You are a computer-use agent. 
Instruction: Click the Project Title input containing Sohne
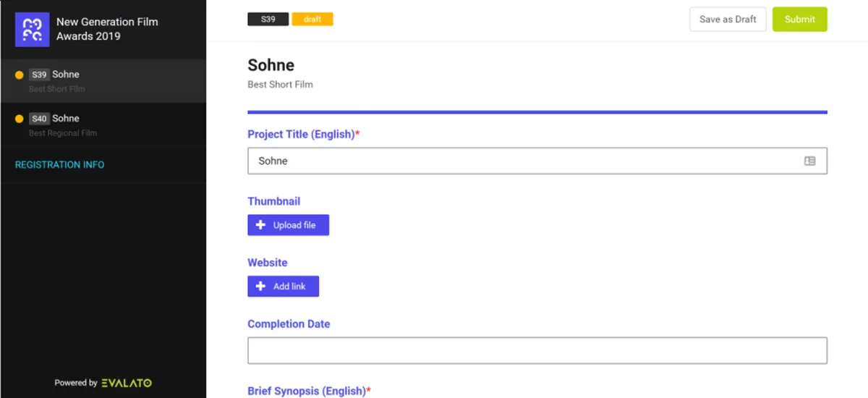click(x=537, y=161)
